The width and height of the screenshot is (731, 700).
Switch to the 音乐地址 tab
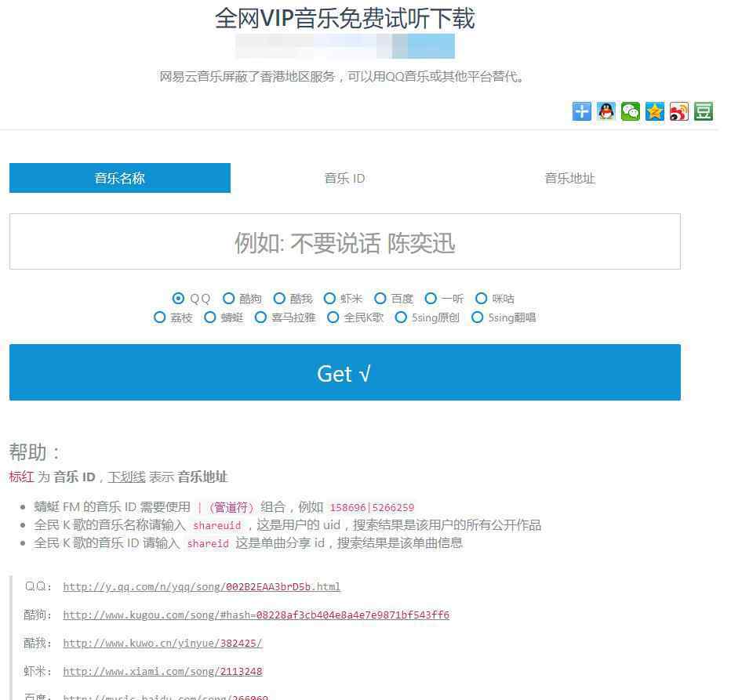coord(569,178)
